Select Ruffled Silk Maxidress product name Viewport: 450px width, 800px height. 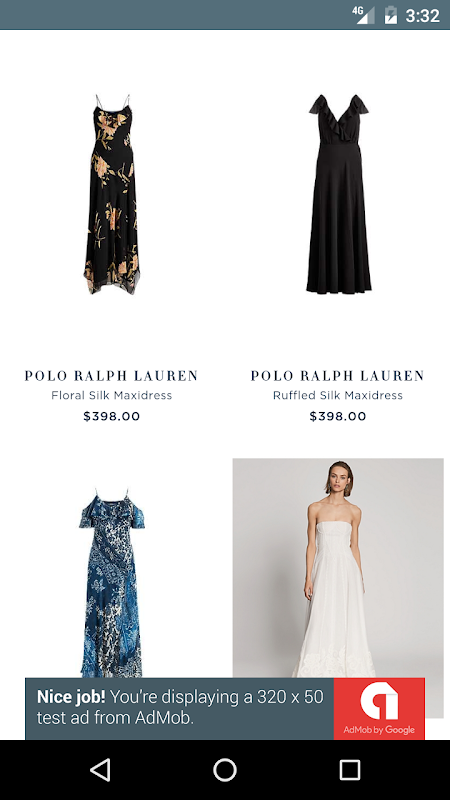tap(338, 395)
